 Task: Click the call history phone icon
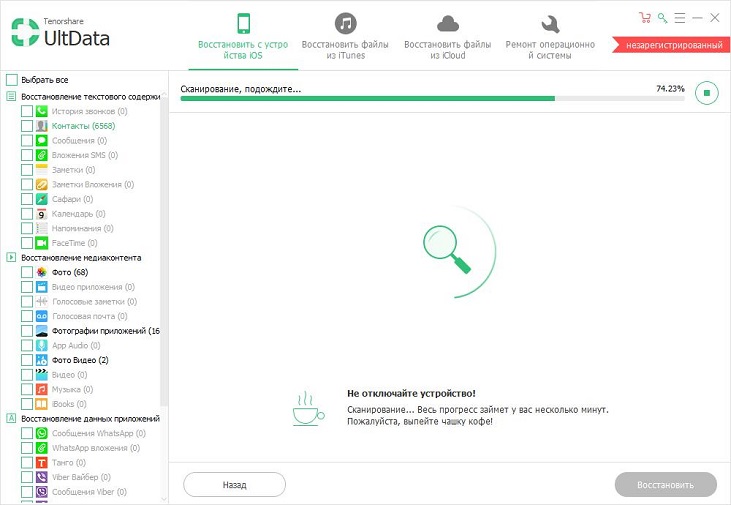coord(41,111)
